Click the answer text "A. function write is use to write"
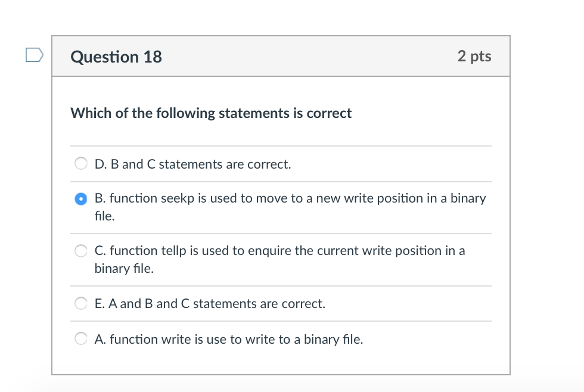Viewport: 584px width, 392px height. (x=228, y=340)
